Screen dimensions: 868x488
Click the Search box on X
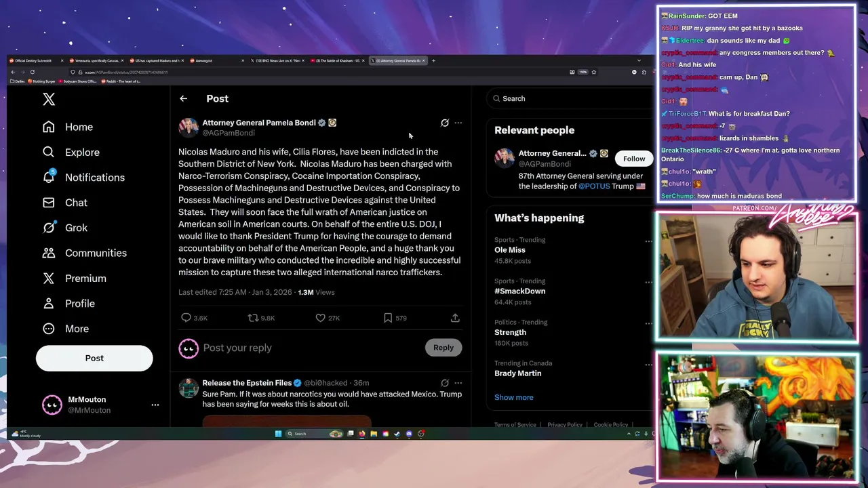(x=571, y=99)
